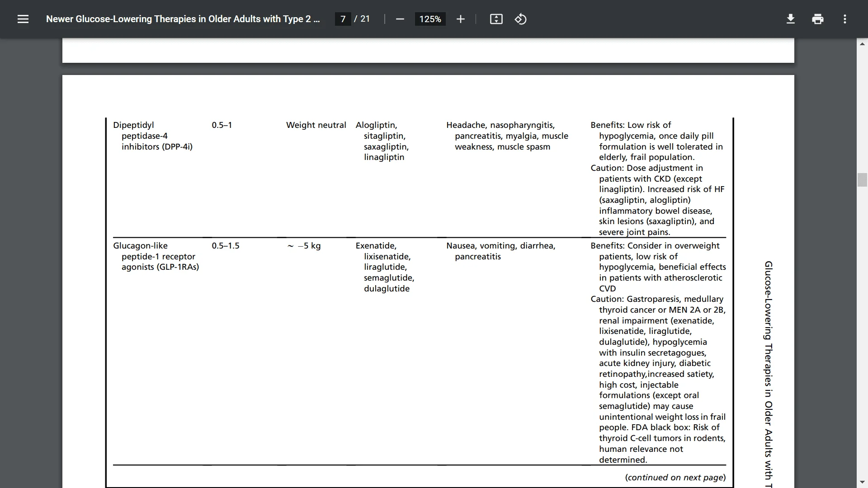Click the scrollbar down arrow
This screenshot has height=488, width=868.
click(x=862, y=482)
